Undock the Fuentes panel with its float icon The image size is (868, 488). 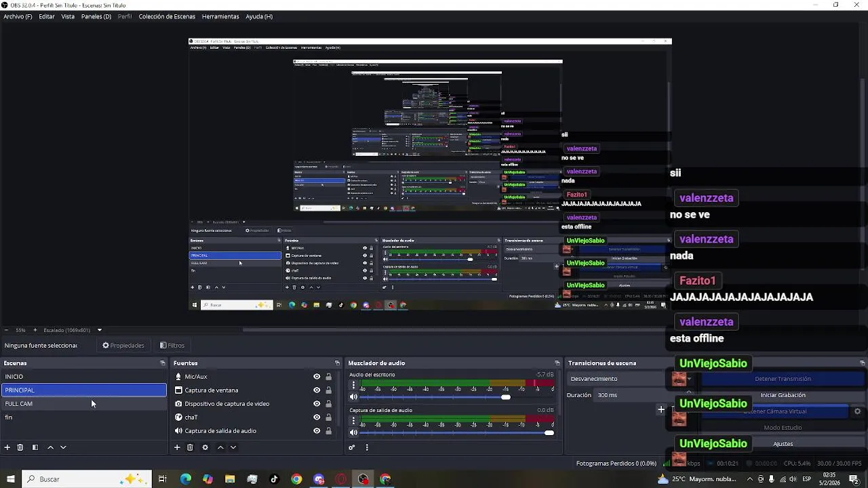[337, 363]
